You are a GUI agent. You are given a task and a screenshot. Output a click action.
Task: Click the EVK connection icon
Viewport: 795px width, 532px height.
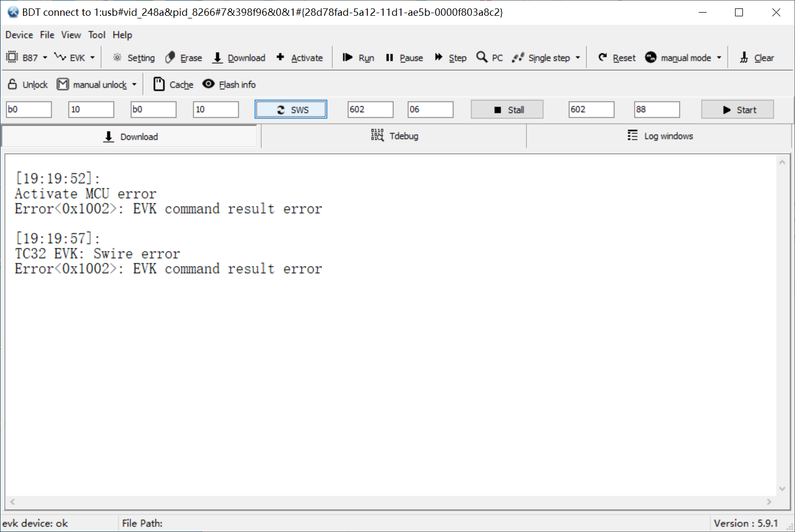60,57
